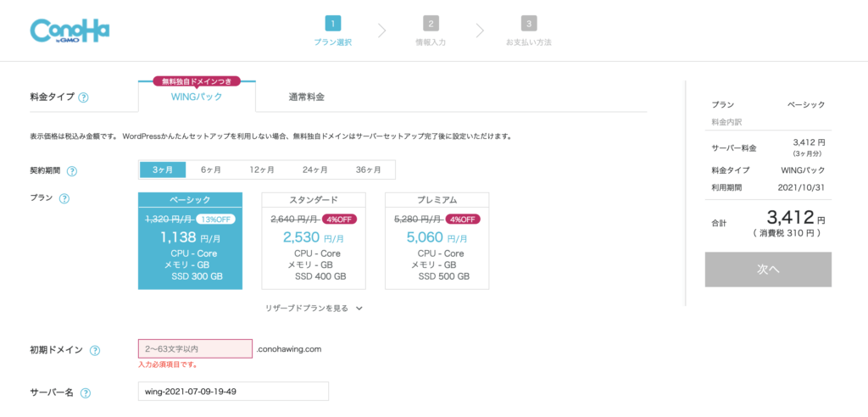Image resolution: width=868 pixels, height=417 pixels.
Task: Click the .conohawing.com domain suffix
Action: click(289, 349)
